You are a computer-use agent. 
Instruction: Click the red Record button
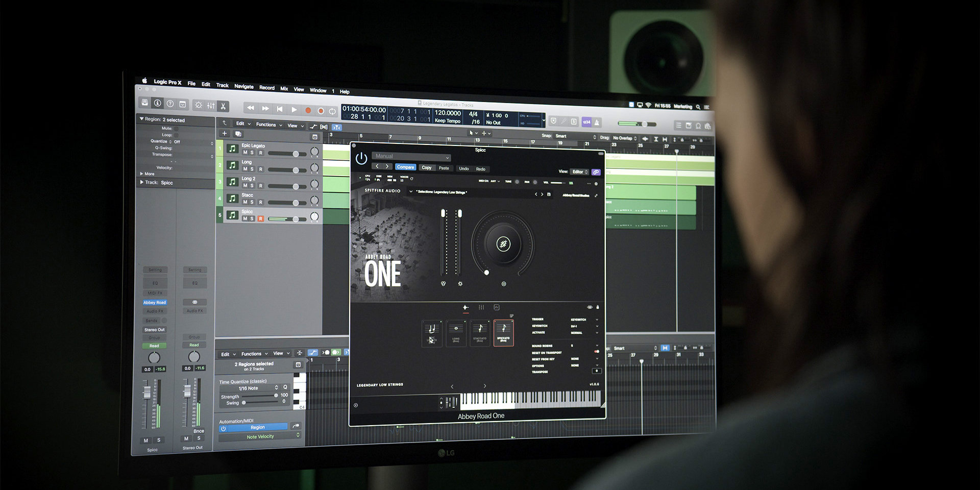point(308,110)
